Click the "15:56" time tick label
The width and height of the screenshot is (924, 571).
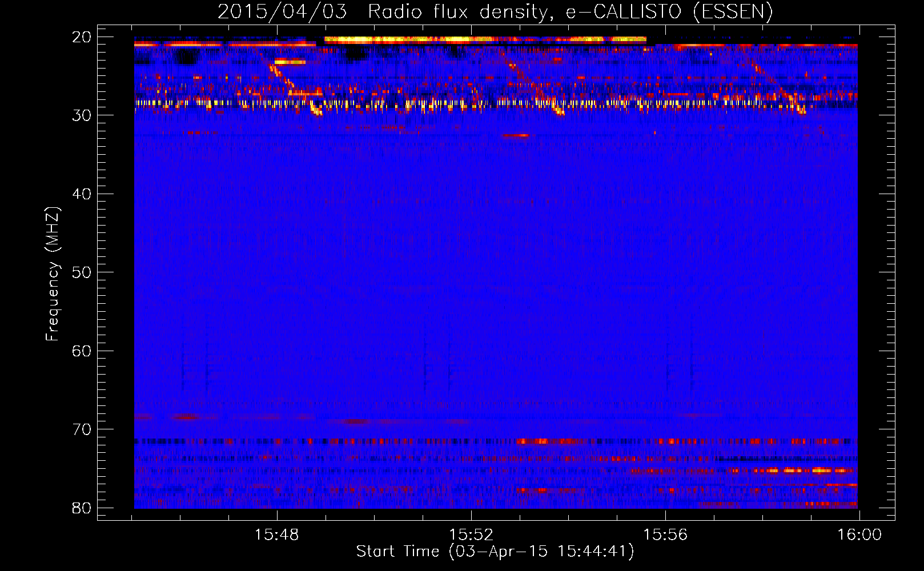click(x=665, y=535)
